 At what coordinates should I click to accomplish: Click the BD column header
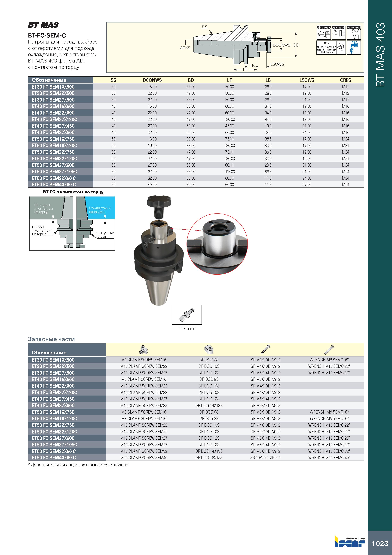191,80
